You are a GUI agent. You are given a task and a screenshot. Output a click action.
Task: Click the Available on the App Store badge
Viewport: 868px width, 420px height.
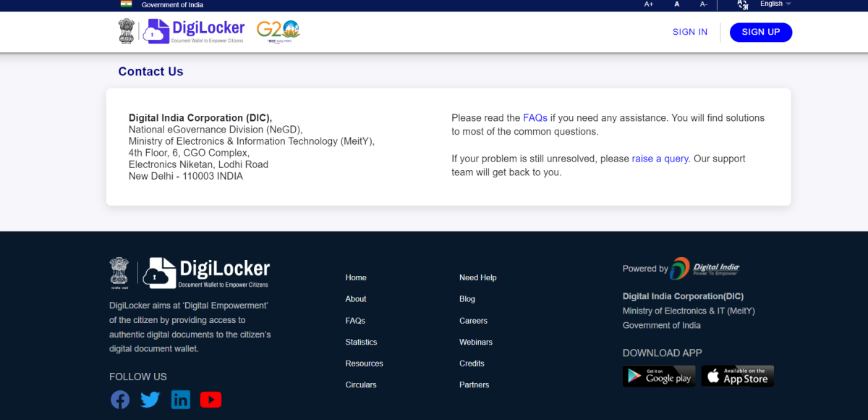(737, 376)
